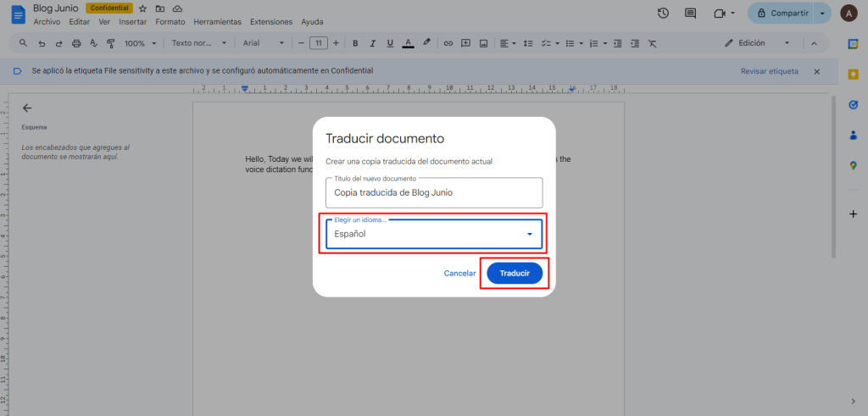Image resolution: width=868 pixels, height=416 pixels.
Task: Select the paint format tool
Action: click(110, 43)
